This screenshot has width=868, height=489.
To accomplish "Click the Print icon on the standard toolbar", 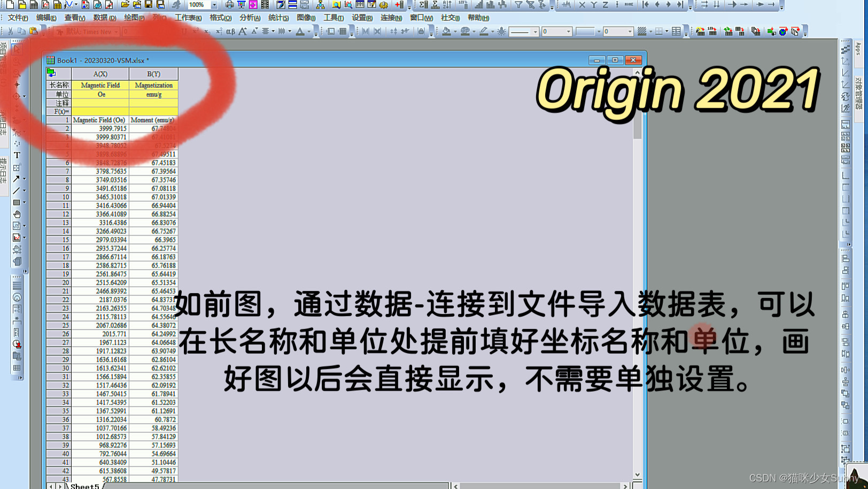I will [x=229, y=4].
